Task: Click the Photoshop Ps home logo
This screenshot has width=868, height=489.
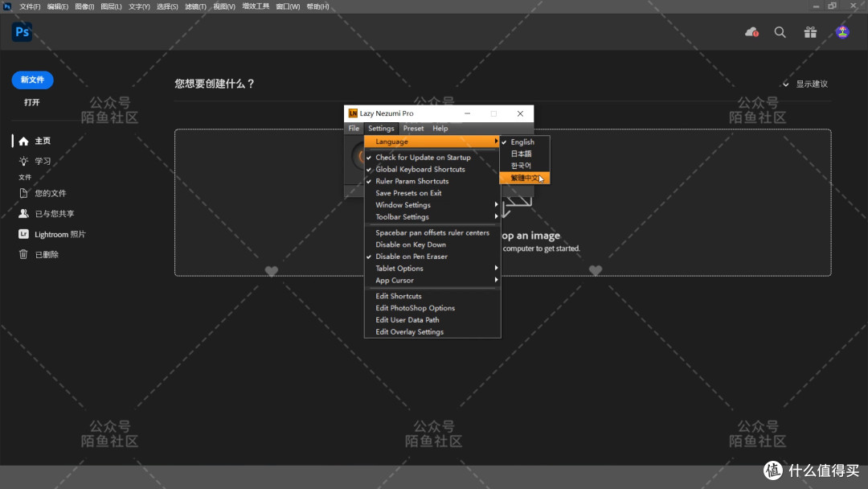Action: pos(22,32)
